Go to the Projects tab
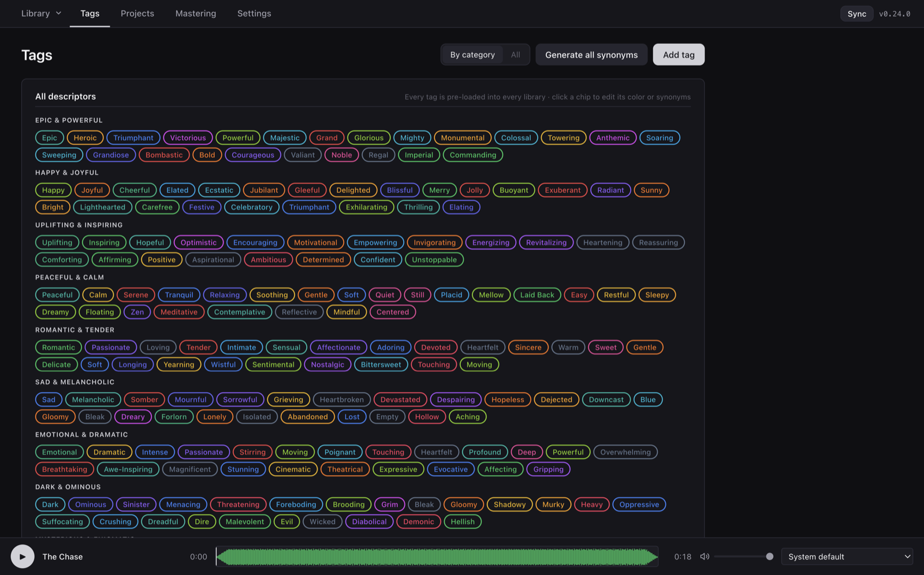924x575 pixels. [137, 13]
